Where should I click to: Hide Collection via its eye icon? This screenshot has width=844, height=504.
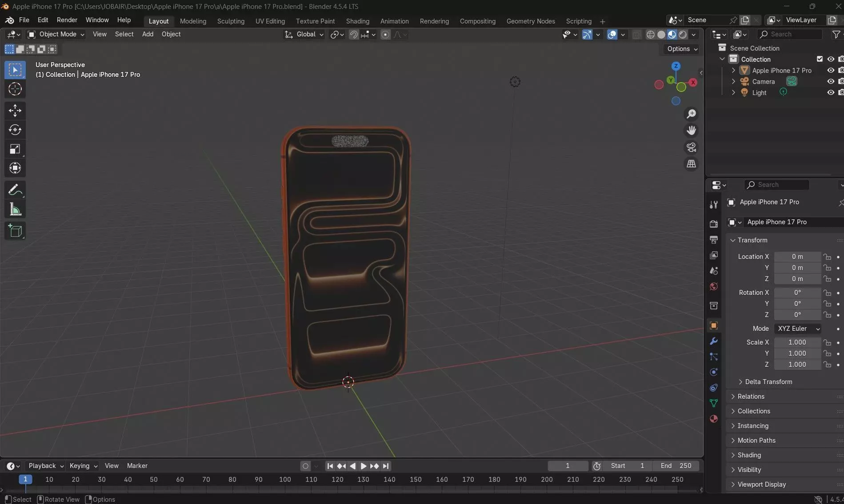(830, 59)
